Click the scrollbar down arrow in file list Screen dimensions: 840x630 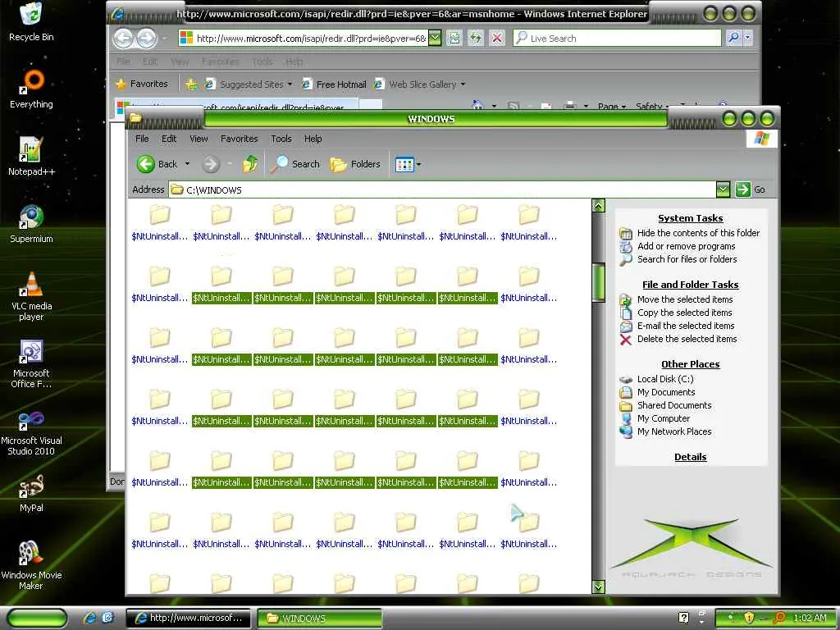tap(598, 587)
